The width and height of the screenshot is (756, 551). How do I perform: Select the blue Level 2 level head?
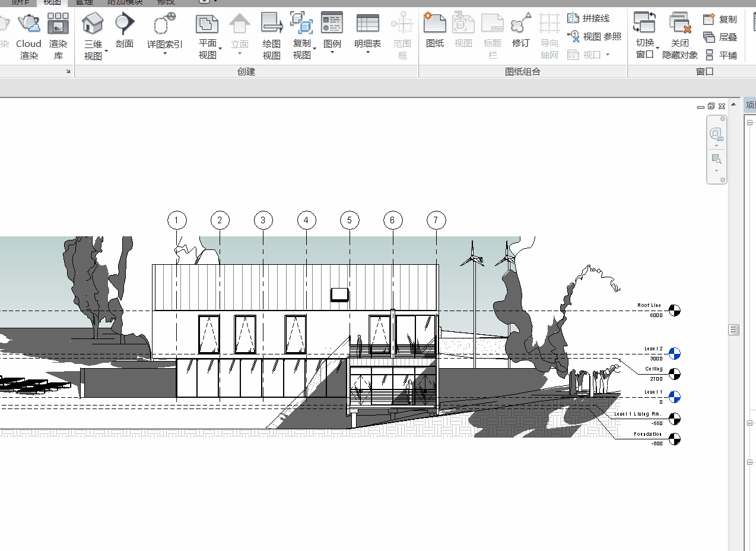(674, 354)
